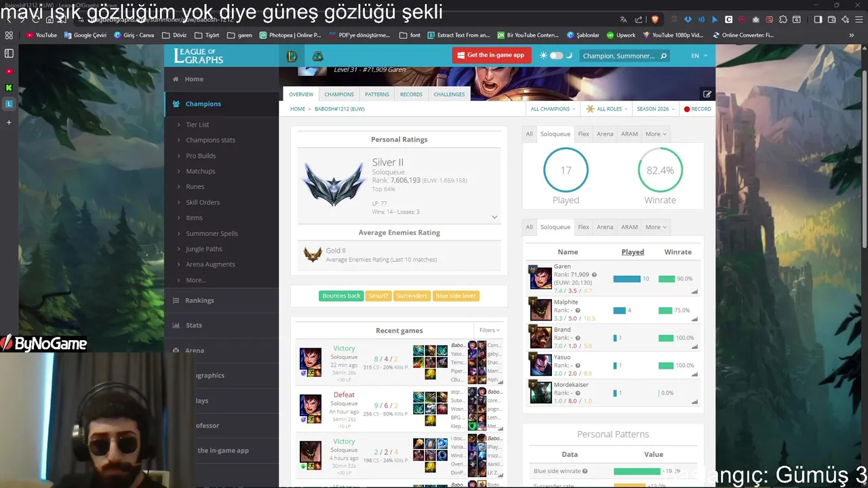Click the Home icon in site sidebar
Viewport: 868px width, 488px height.
pyautogui.click(x=176, y=79)
